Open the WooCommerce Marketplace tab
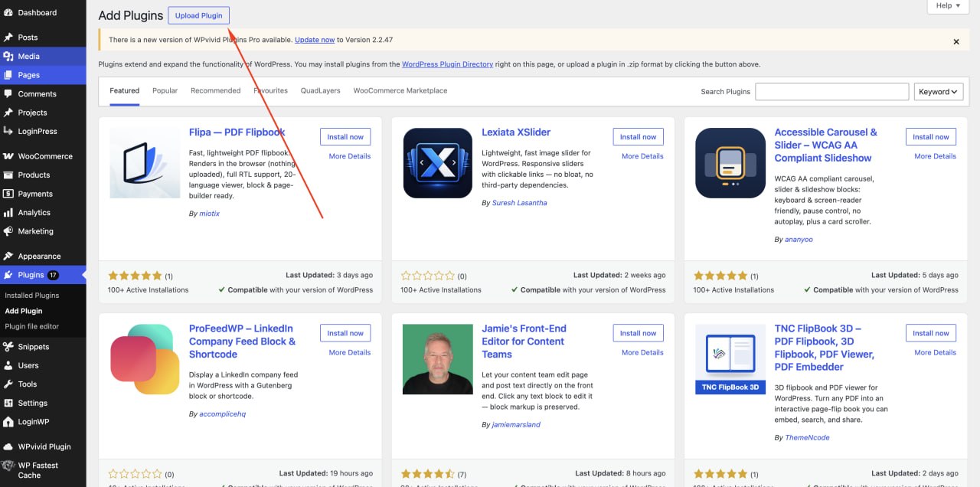The width and height of the screenshot is (980, 487). 400,90
